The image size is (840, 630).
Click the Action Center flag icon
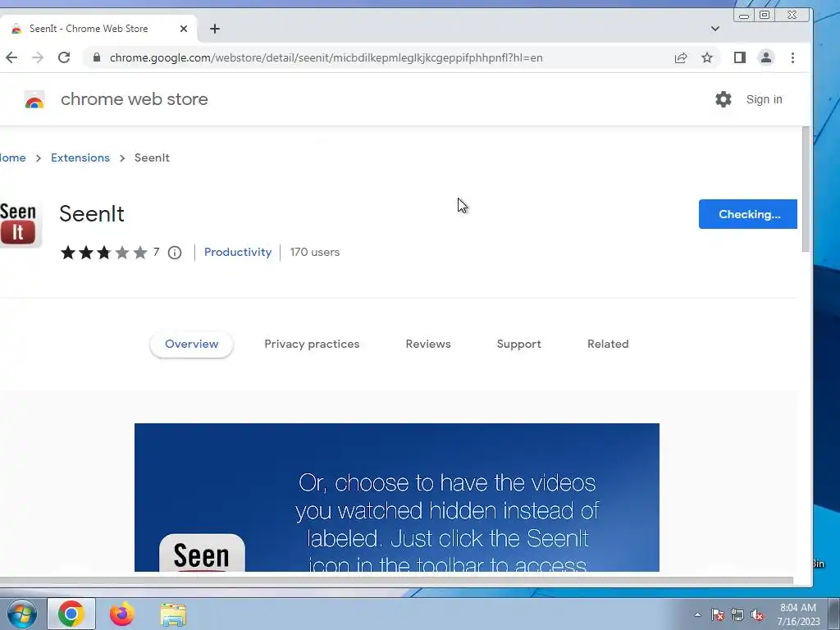(x=718, y=614)
